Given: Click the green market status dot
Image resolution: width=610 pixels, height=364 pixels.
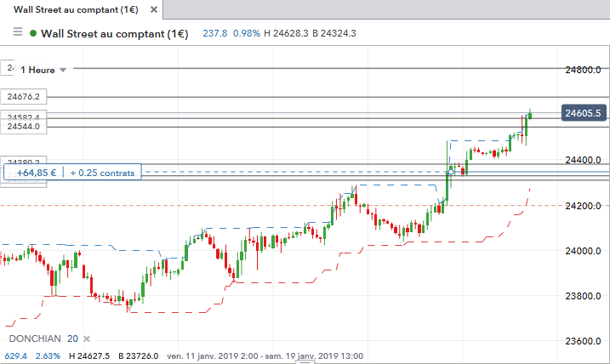Looking at the screenshot, I should click(x=33, y=34).
